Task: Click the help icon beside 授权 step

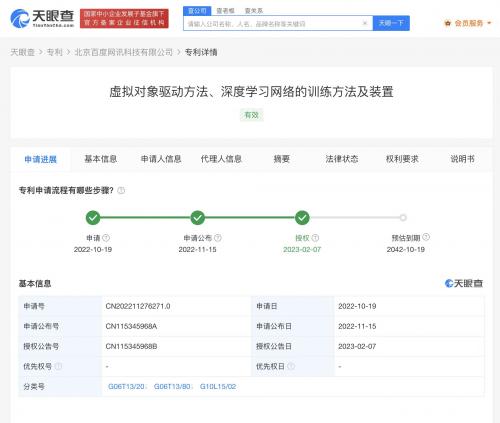Action: point(315,238)
